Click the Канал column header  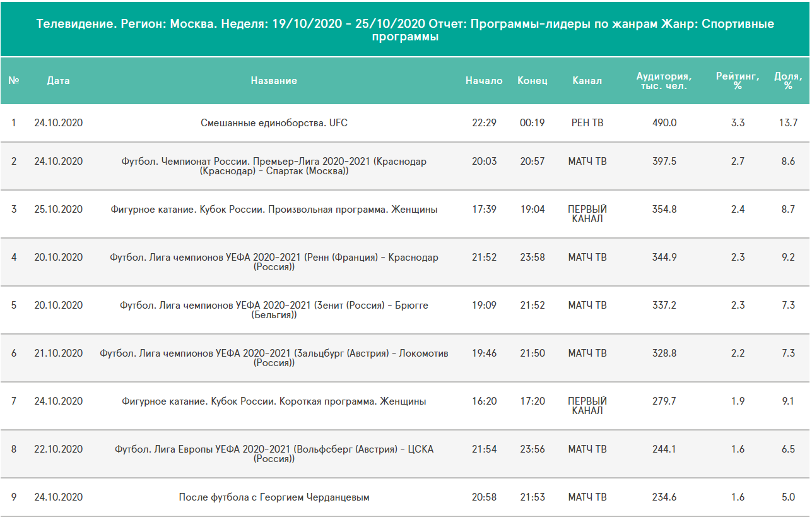[587, 81]
